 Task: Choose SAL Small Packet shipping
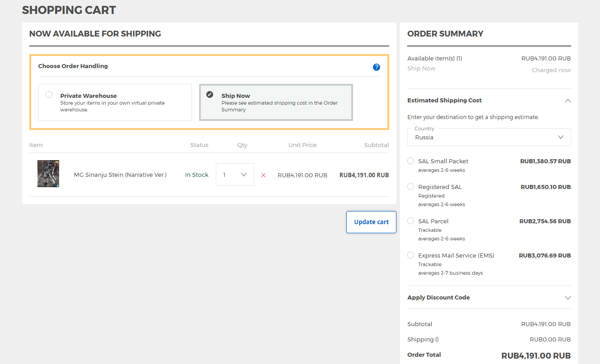click(x=410, y=161)
